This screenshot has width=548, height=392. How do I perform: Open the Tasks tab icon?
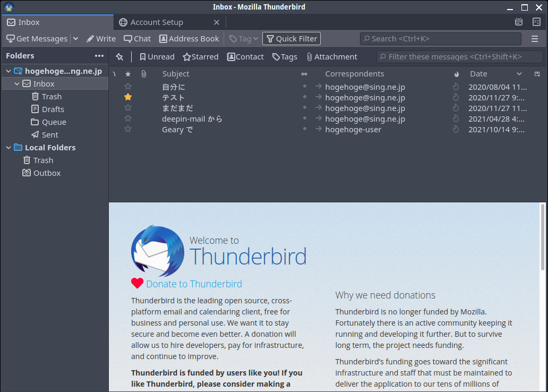pos(536,22)
